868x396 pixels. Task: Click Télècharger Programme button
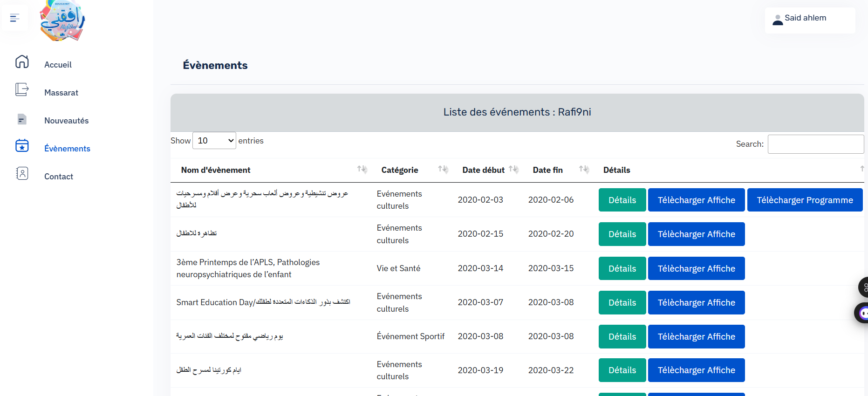pos(805,200)
